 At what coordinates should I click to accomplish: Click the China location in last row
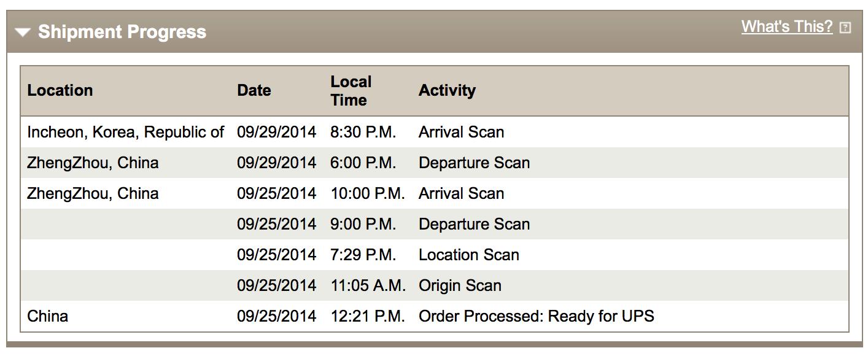pos(48,316)
